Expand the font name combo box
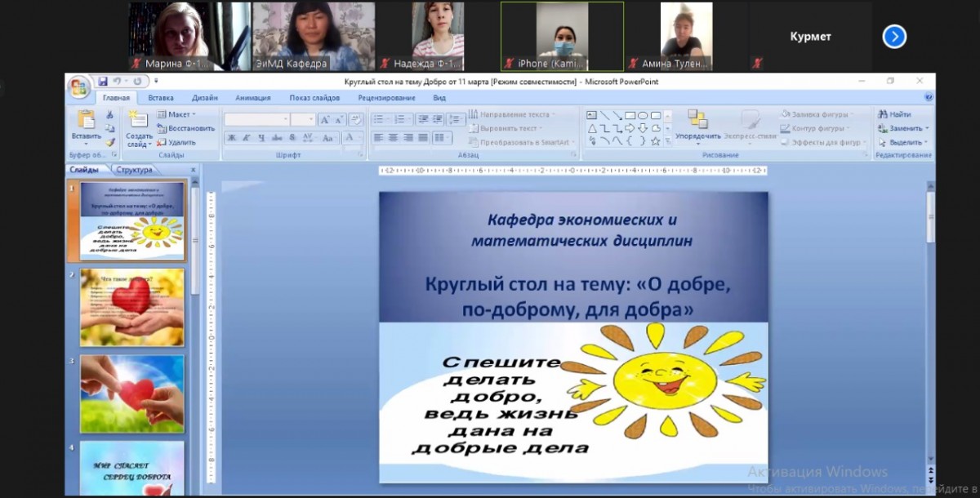This screenshot has height=498, width=980. pyautogui.click(x=285, y=119)
